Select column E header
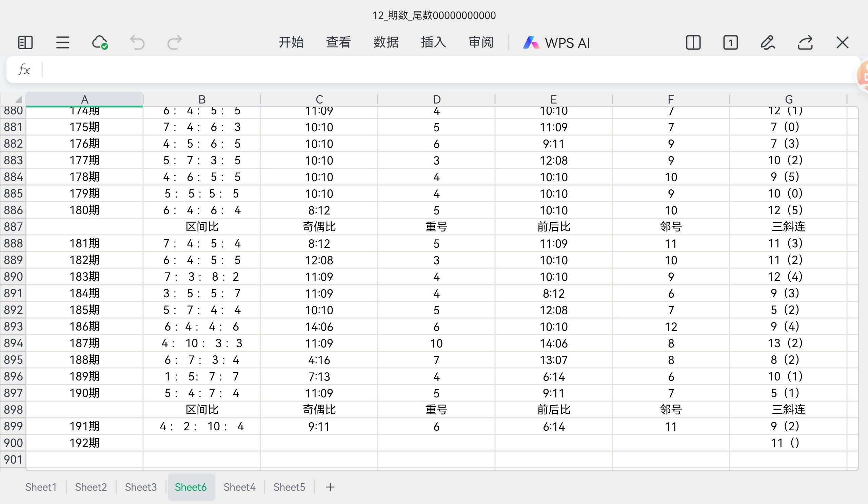Screen dimensions: 868x504 554,99
